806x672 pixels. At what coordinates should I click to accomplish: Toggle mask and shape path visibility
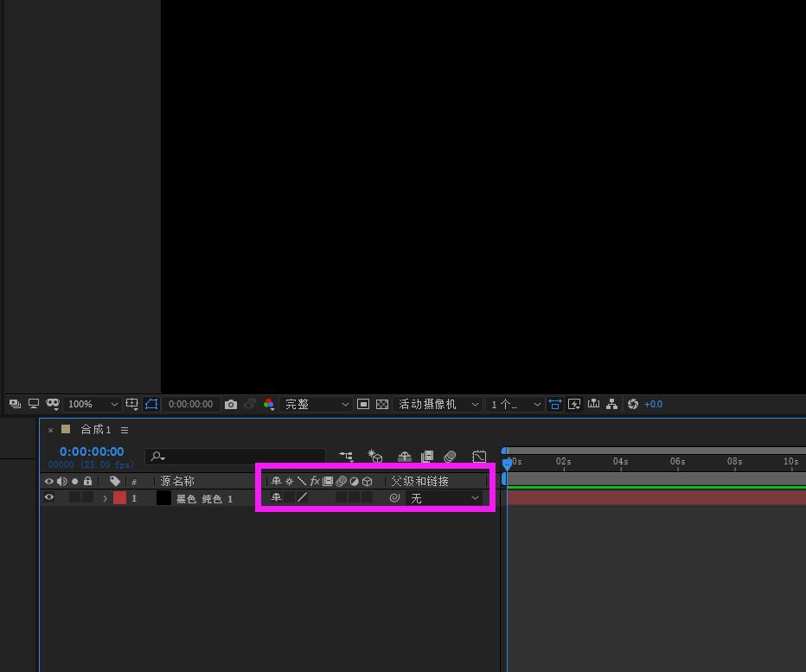coord(151,405)
